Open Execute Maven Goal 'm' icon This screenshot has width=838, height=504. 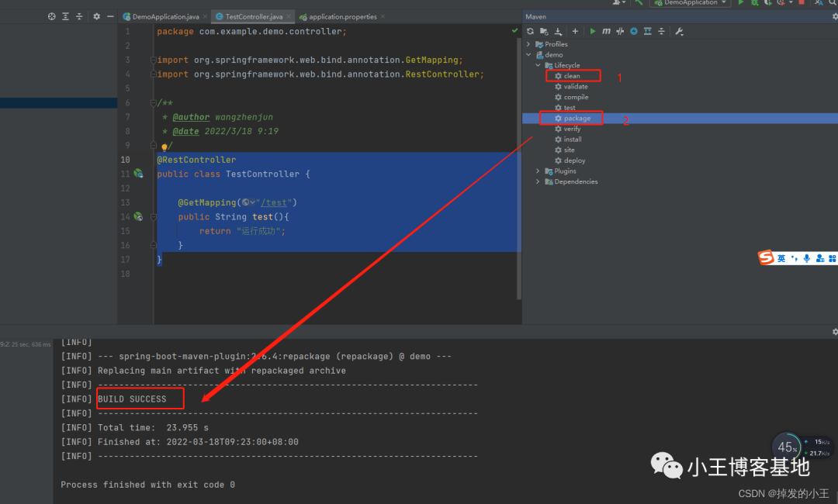pyautogui.click(x=606, y=32)
